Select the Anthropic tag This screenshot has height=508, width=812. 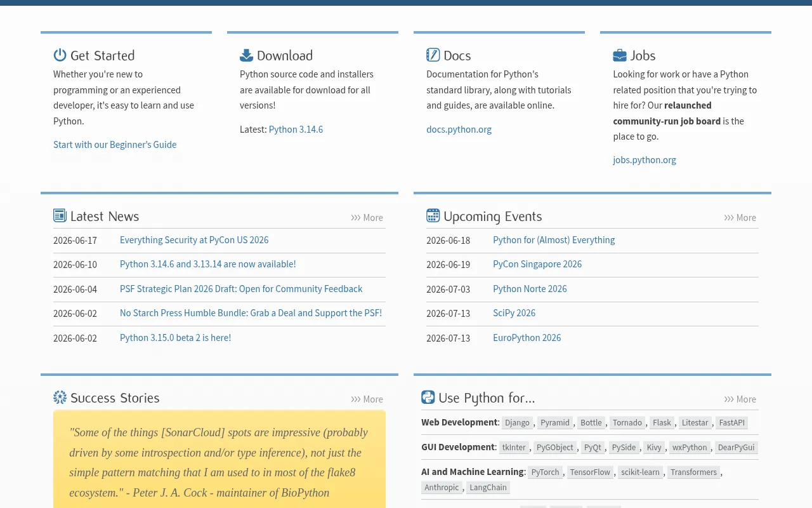pyautogui.click(x=442, y=488)
